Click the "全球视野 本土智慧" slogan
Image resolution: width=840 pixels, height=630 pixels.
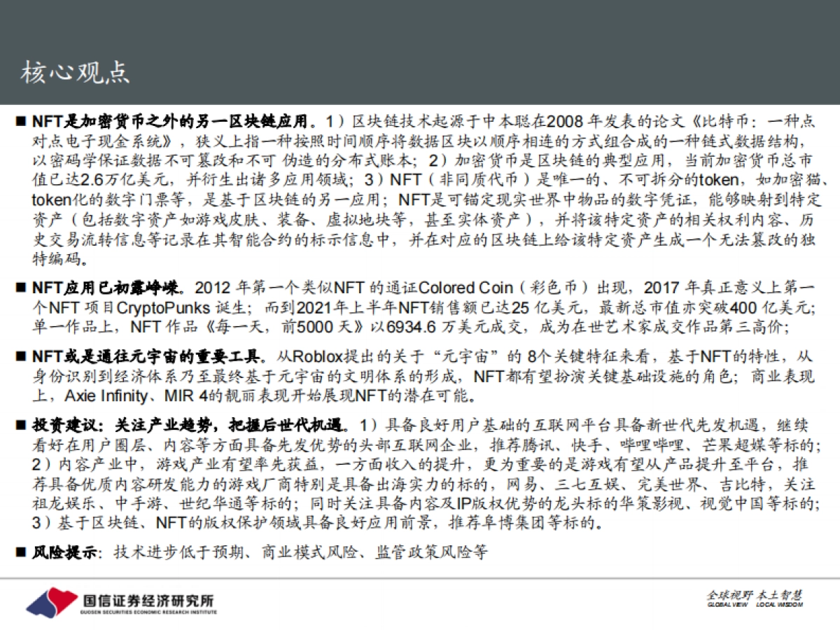[757, 596]
